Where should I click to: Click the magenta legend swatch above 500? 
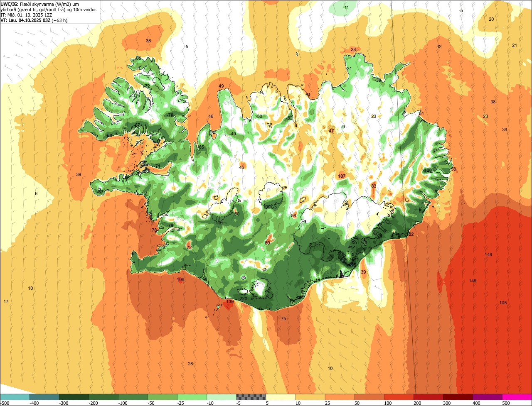(x=517, y=397)
